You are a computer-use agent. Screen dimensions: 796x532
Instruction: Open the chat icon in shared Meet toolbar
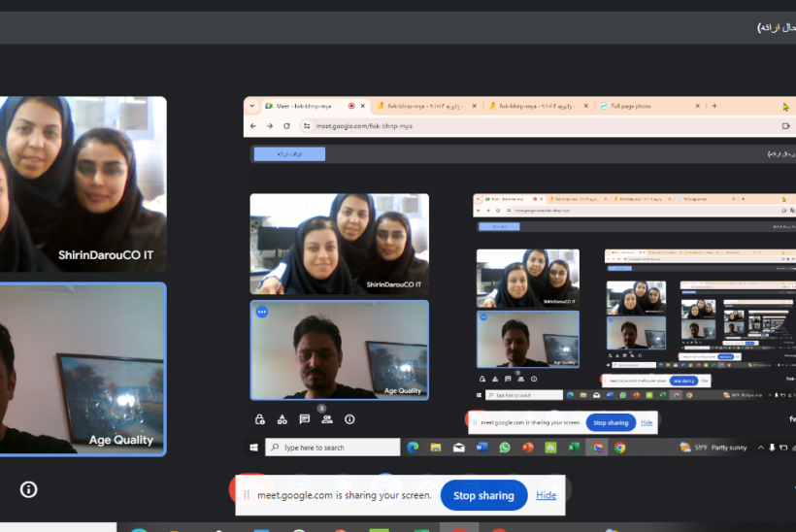(x=305, y=419)
